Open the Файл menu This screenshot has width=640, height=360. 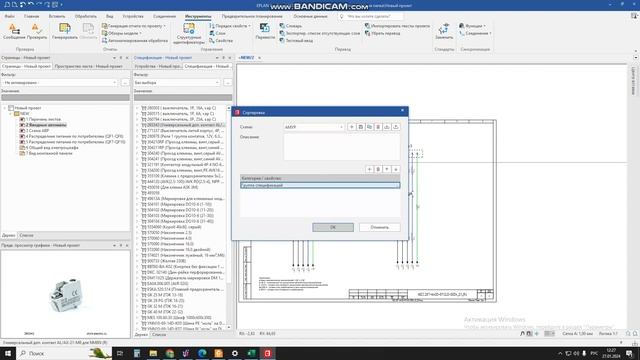pyautogui.click(x=10, y=16)
